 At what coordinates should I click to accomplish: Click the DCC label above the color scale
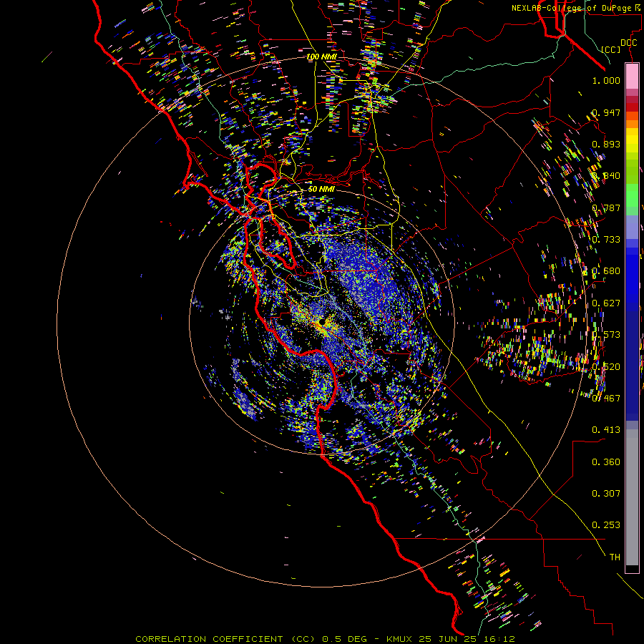628,43
